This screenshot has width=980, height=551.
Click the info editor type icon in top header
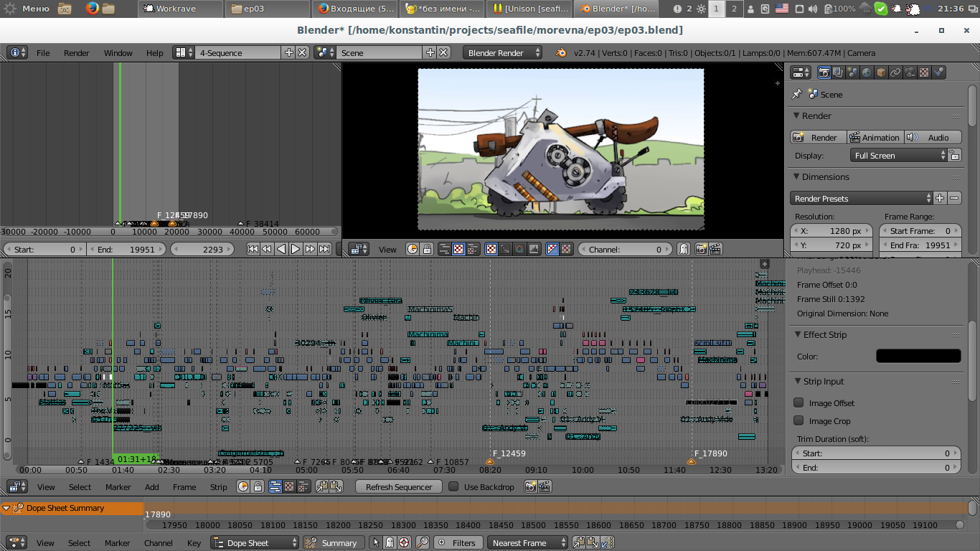pos(17,52)
